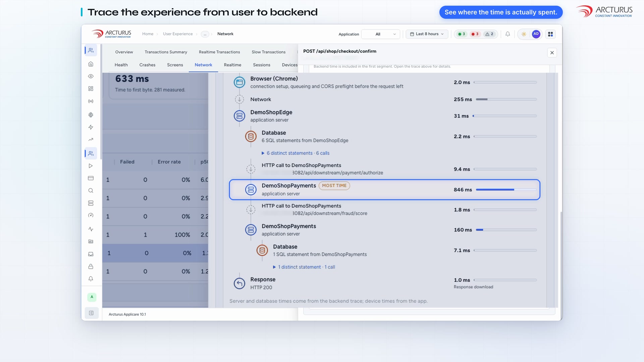Image resolution: width=644 pixels, height=362 pixels.
Task: Toggle the green status badge showing 3
Action: coord(462,34)
